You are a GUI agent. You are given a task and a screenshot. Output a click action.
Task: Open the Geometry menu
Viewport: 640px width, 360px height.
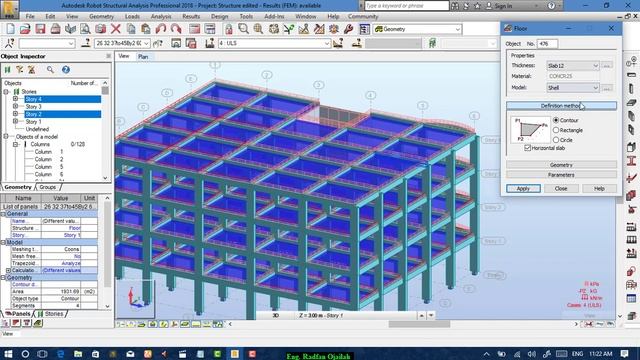click(101, 17)
